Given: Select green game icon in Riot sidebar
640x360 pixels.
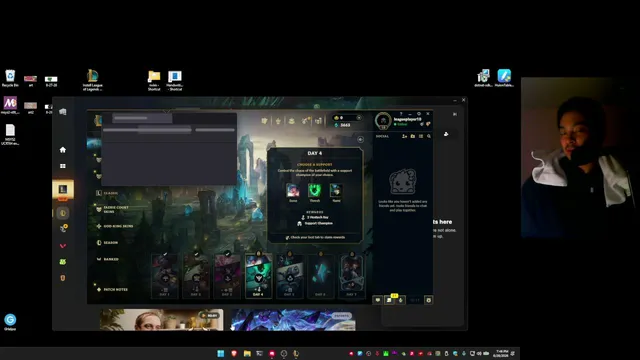Looking at the screenshot, I should [63, 262].
